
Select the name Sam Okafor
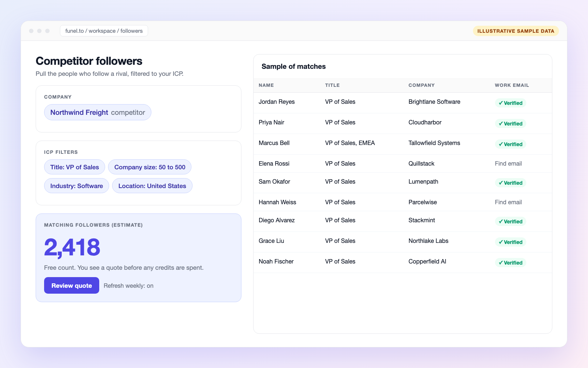[275, 181]
